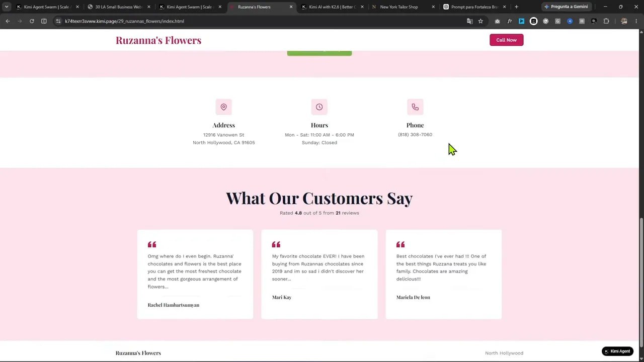Expand the tab search dropdown arrow
Image resolution: width=644 pixels, height=362 pixels.
coord(7,7)
